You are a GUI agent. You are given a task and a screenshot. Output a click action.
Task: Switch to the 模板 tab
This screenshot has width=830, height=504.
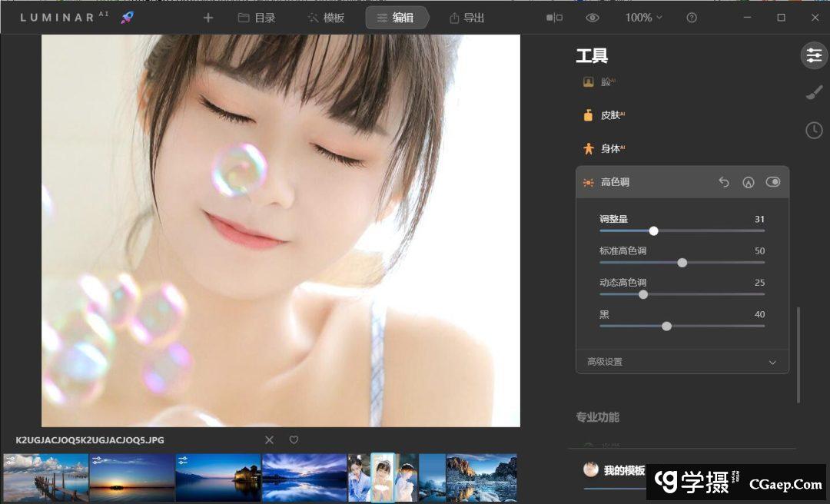[x=326, y=18]
